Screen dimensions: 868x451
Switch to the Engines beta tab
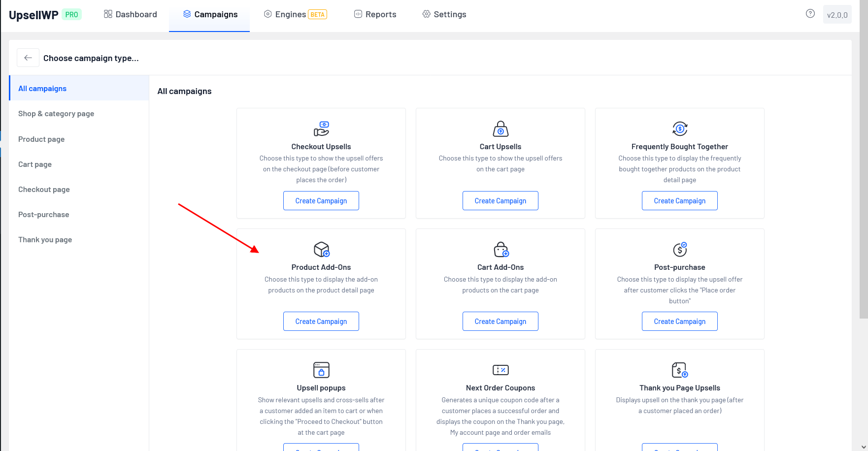click(296, 14)
